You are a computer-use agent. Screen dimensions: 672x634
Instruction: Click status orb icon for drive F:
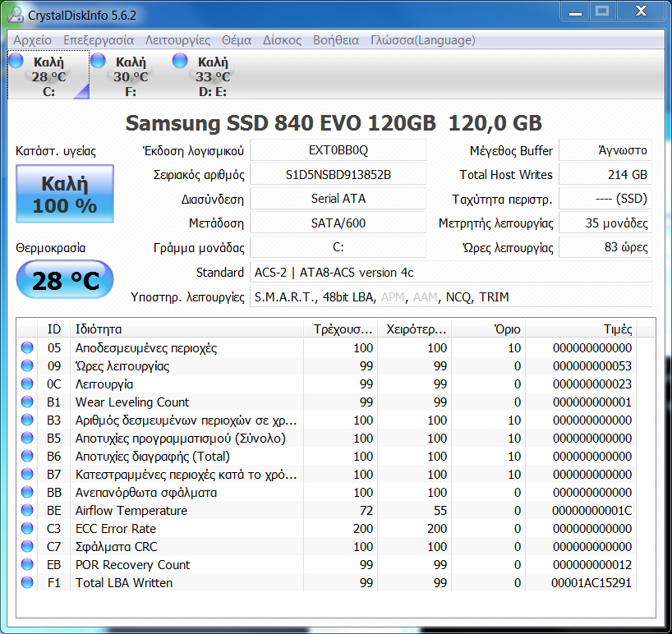click(x=98, y=61)
